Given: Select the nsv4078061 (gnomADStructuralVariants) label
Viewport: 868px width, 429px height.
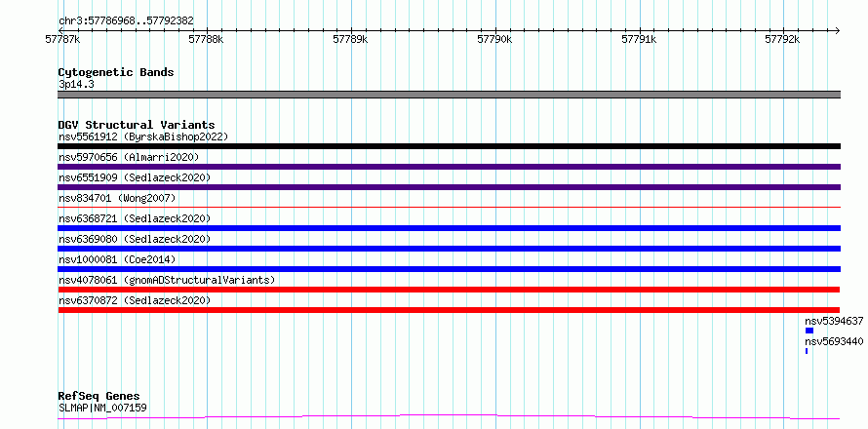Looking at the screenshot, I should click(167, 280).
